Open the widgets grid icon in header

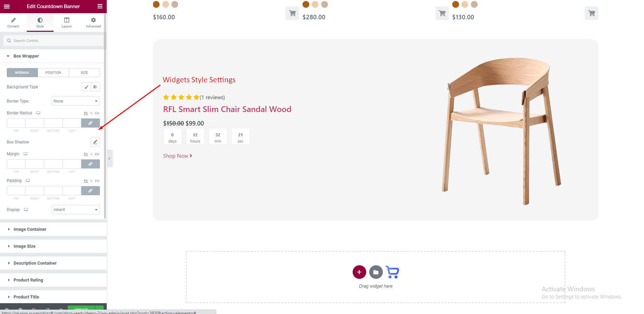[x=100, y=6]
